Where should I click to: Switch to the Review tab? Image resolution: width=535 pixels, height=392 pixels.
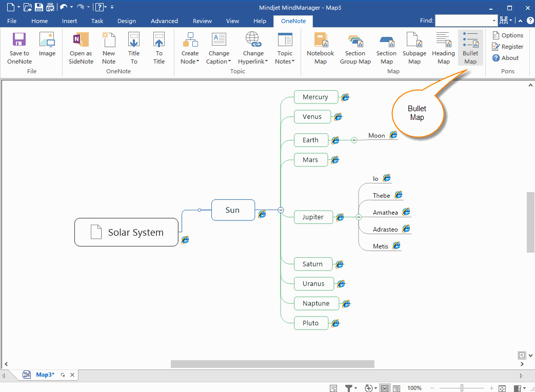point(202,21)
